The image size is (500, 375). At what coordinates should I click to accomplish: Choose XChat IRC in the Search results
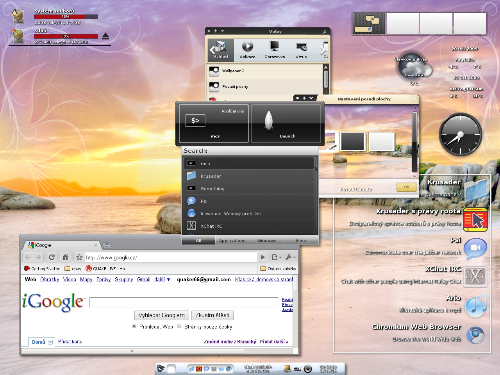[x=249, y=226]
